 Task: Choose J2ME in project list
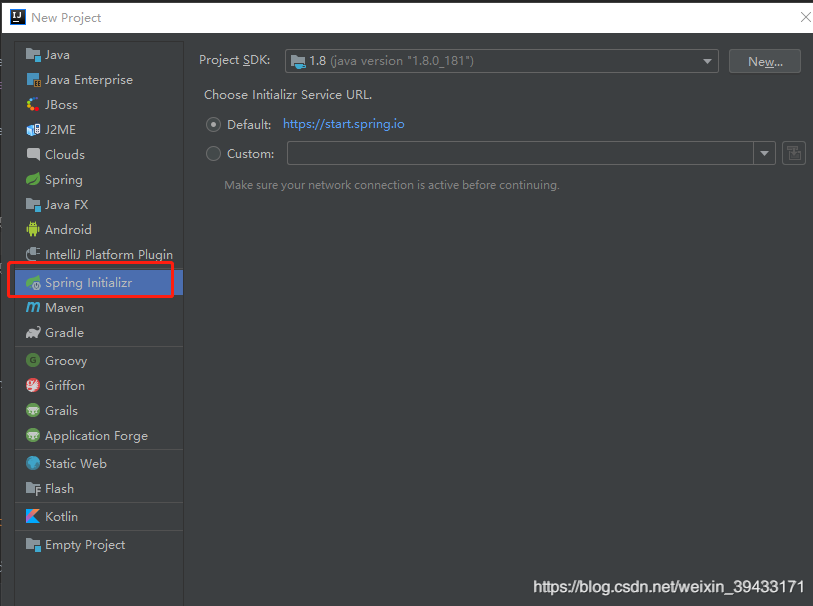coord(99,130)
